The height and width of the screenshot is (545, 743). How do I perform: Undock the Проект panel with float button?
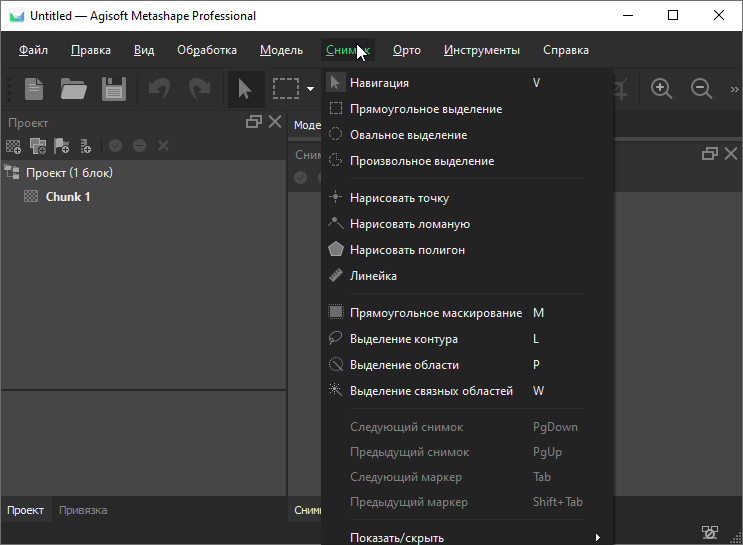click(253, 122)
